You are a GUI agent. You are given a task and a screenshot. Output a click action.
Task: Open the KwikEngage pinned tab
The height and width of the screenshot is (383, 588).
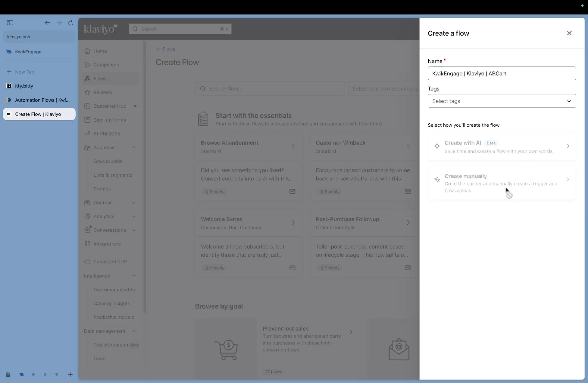pos(39,52)
